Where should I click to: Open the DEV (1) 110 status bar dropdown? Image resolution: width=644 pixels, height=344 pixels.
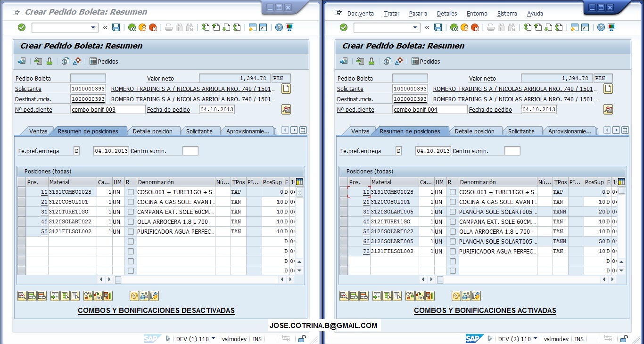[214, 338]
